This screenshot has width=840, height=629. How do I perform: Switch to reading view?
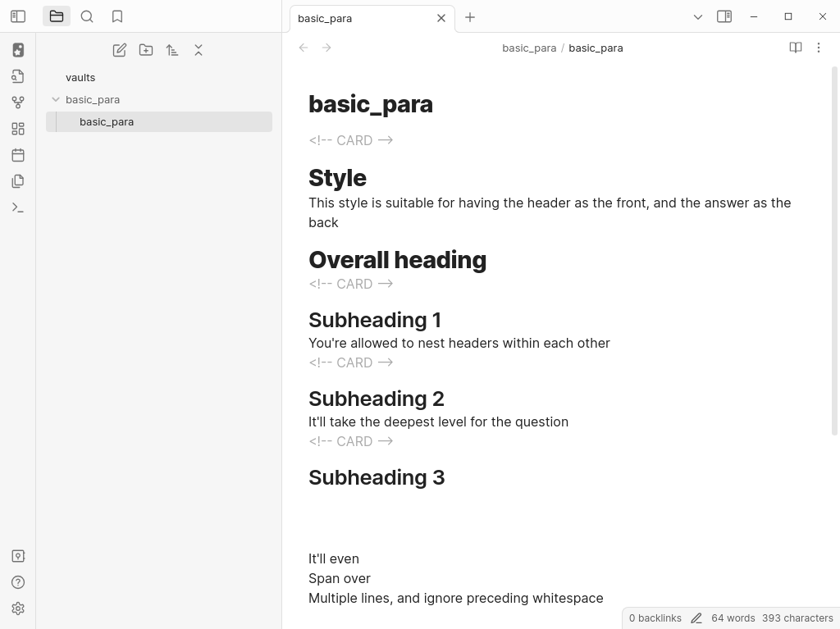[795, 48]
